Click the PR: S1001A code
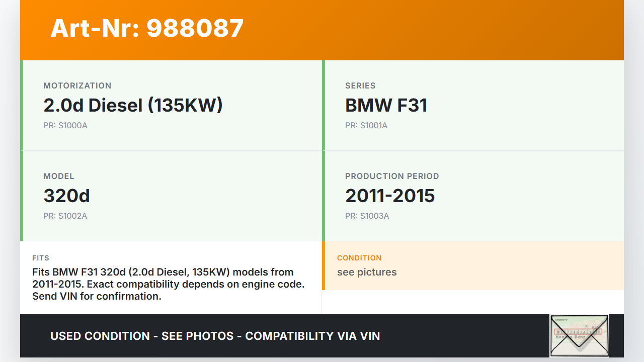 pyautogui.click(x=366, y=125)
